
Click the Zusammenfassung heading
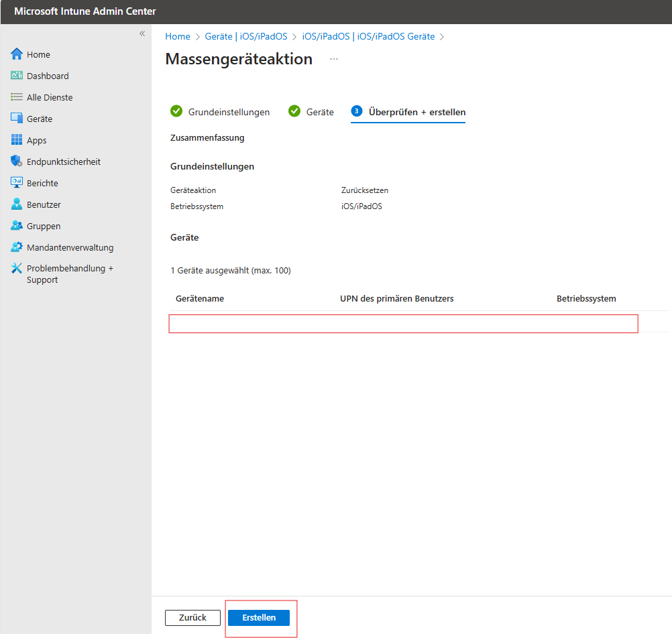(x=207, y=138)
